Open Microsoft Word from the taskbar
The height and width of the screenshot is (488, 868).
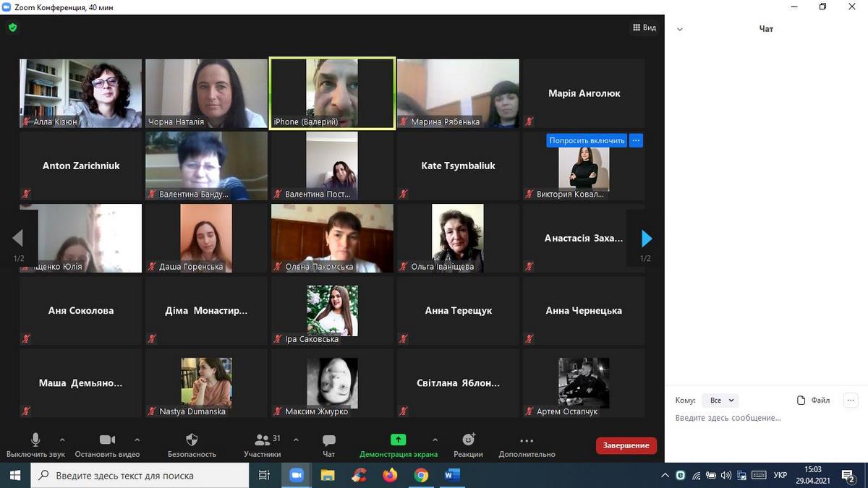point(452,475)
